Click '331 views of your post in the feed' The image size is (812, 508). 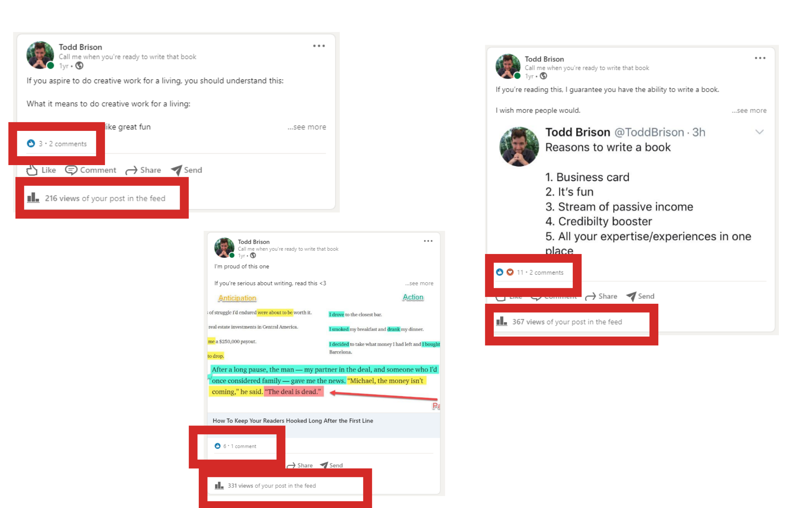272,486
